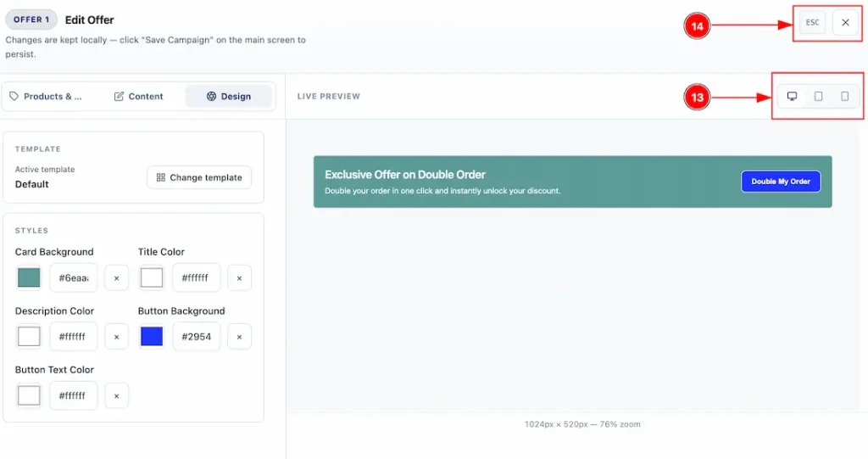Screen dimensions: 868x459
Task: Switch to the Content tab
Action: coord(138,97)
